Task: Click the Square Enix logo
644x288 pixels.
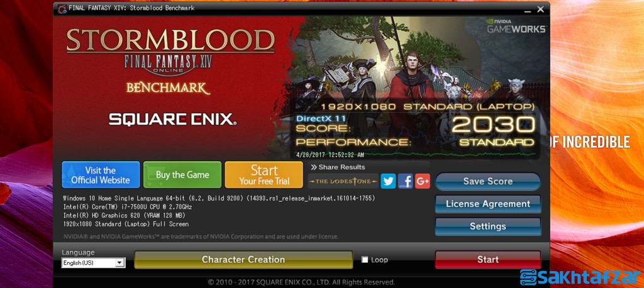Action: pyautogui.click(x=172, y=119)
